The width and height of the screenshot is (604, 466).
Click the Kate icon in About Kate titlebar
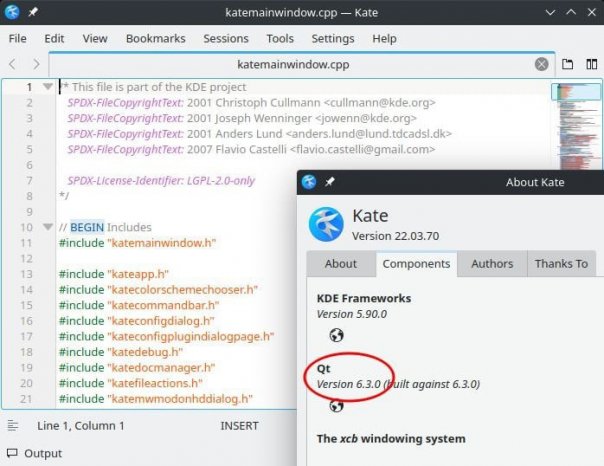click(309, 182)
